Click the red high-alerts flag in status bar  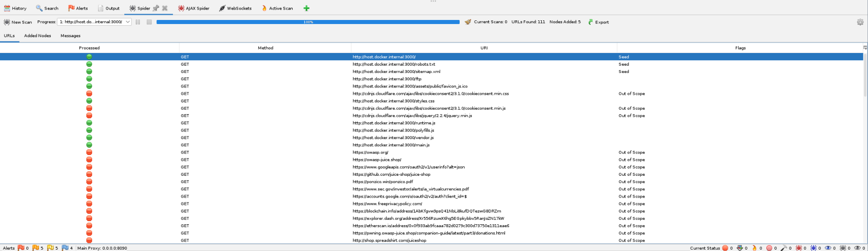[x=21, y=248]
